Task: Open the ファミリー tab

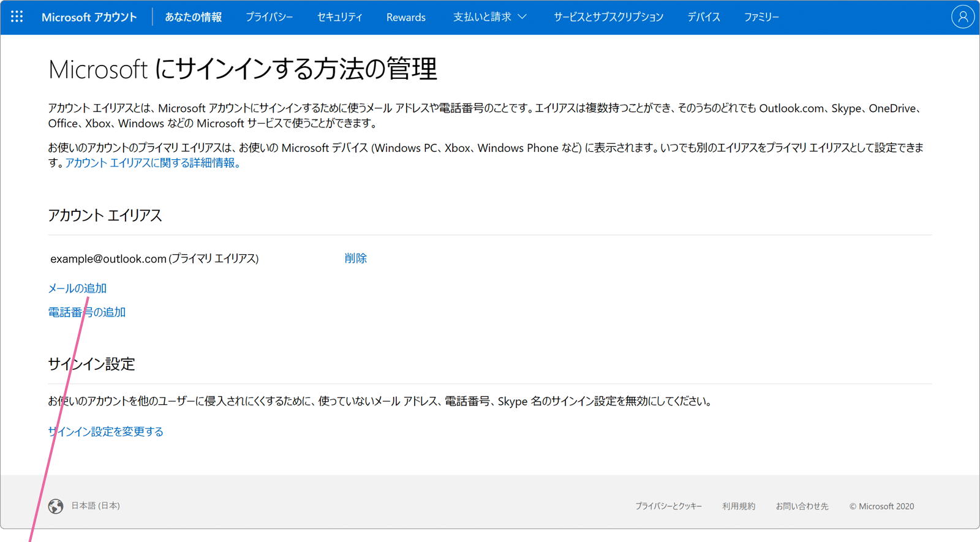Action: 761,17
